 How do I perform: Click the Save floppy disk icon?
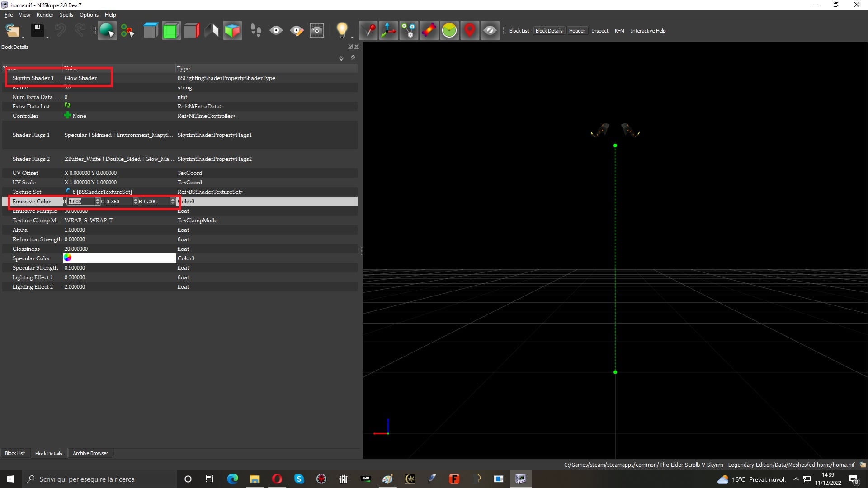point(37,30)
